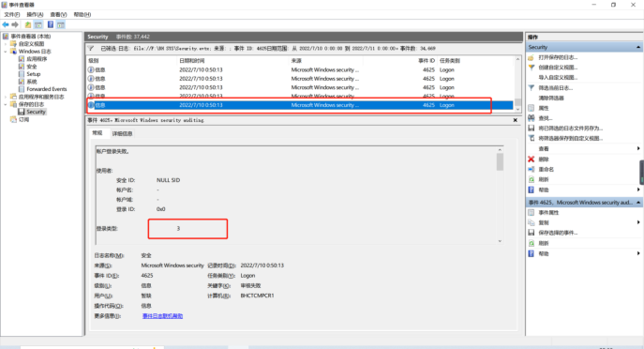Toggle the show/hide action pane toolbar icon
Image resolution: width=644 pixels, height=349 pixels.
pyautogui.click(x=61, y=24)
